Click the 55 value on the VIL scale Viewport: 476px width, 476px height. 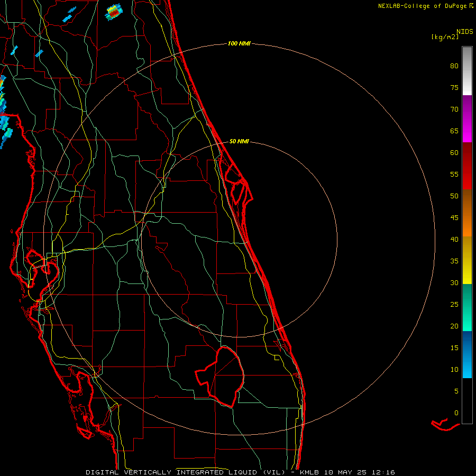coord(454,174)
